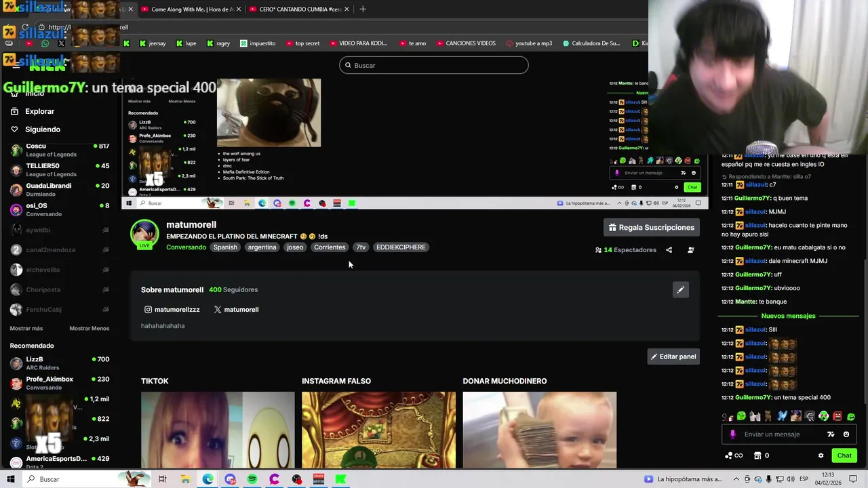Open the Conversando category link
Viewport: 868px width, 488px height.
[x=186, y=247]
